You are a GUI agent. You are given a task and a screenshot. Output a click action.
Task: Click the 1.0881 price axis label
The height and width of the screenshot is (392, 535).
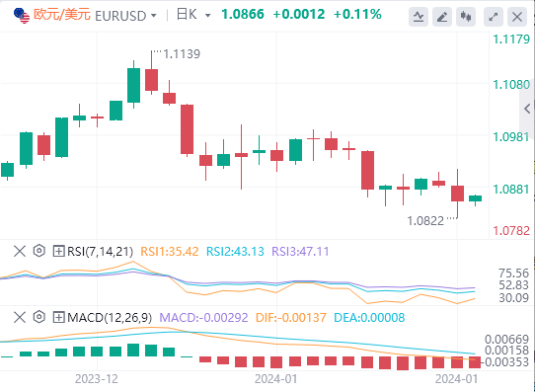[511, 189]
